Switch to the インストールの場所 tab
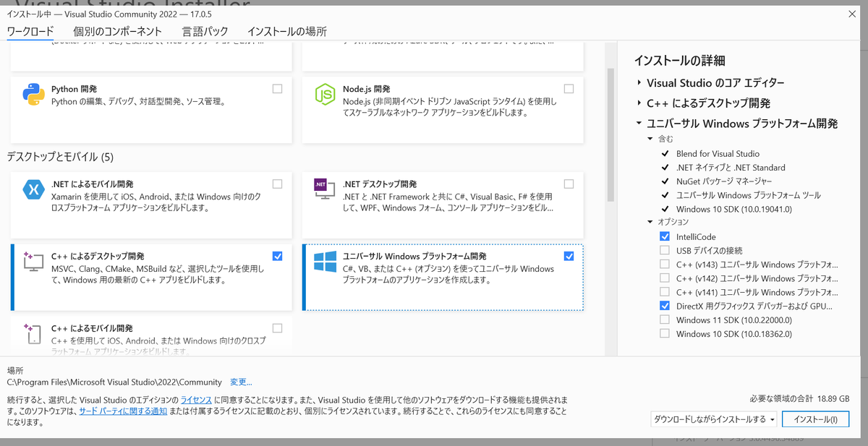The width and height of the screenshot is (868, 446). 287,31
